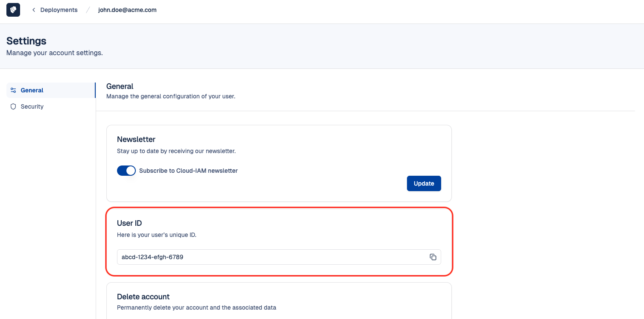The height and width of the screenshot is (319, 644).
Task: Open the Security settings tab
Action: point(51,106)
